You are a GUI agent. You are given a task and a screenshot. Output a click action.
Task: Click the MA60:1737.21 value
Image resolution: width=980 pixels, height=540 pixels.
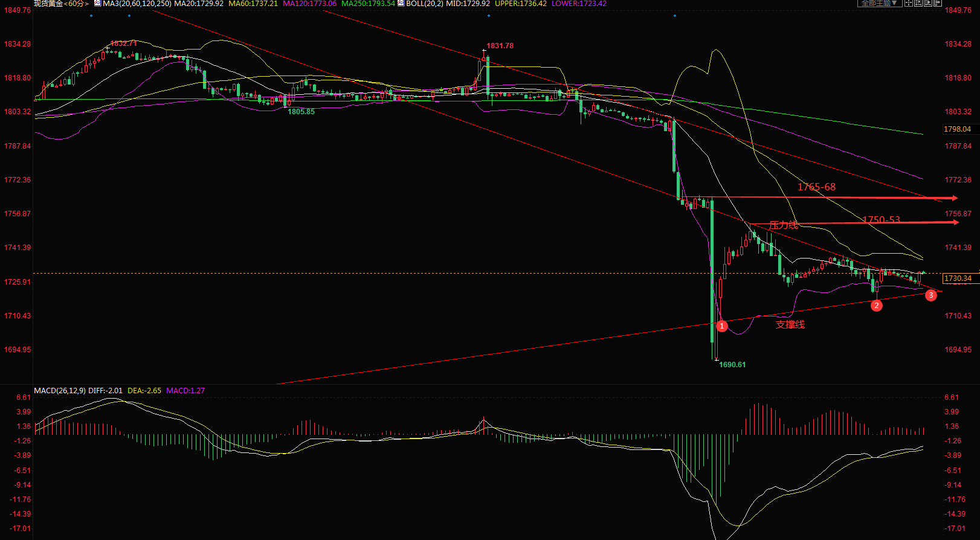click(x=253, y=4)
